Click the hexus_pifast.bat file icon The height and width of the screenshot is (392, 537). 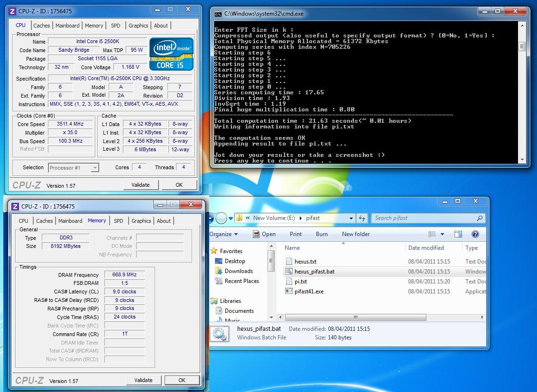[289, 271]
